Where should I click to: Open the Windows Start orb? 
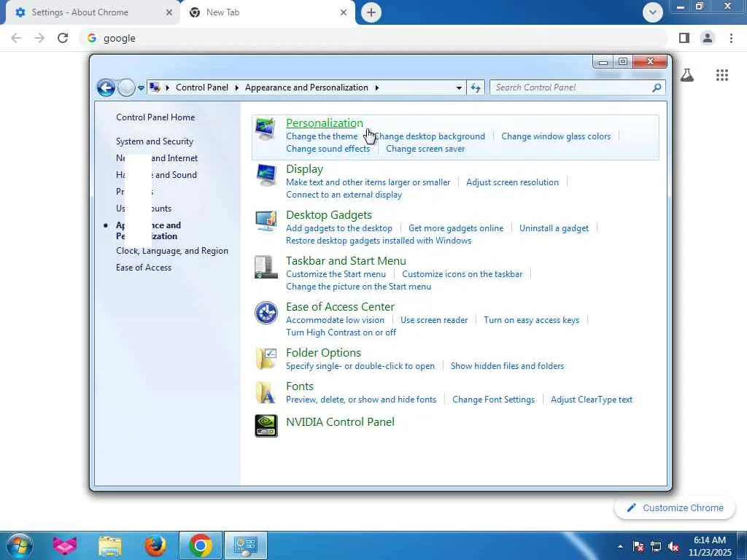(x=18, y=545)
